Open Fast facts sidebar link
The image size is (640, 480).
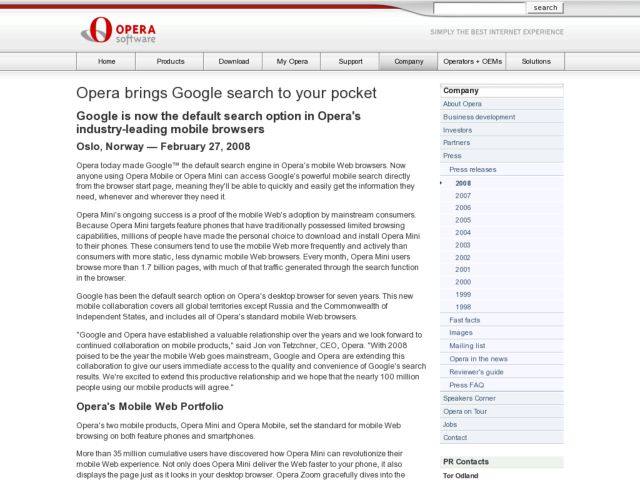tap(464, 320)
